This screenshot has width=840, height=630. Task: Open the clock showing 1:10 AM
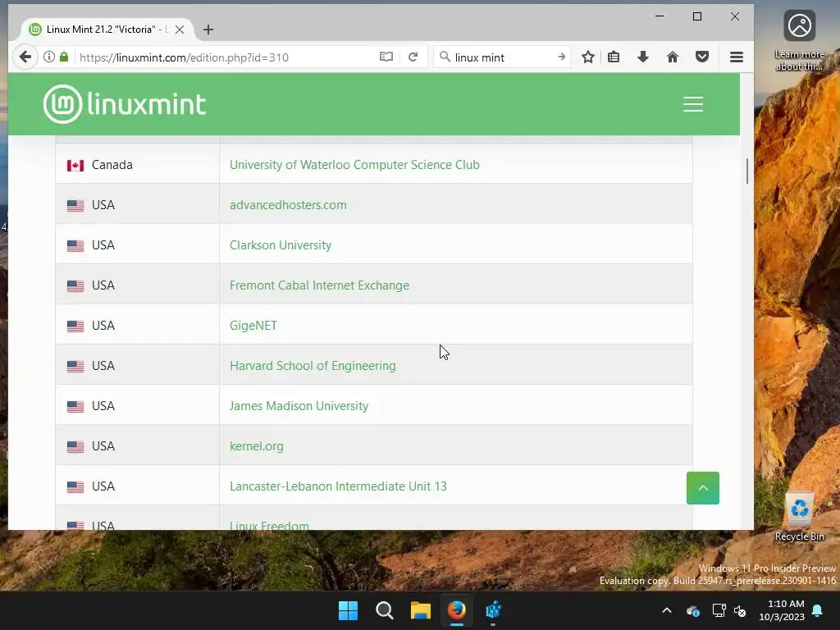[782, 610]
